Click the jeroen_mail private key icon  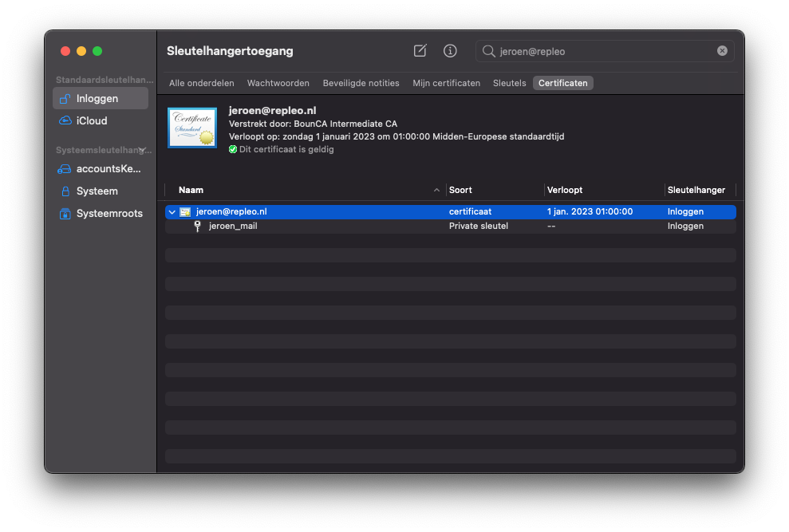point(198,226)
